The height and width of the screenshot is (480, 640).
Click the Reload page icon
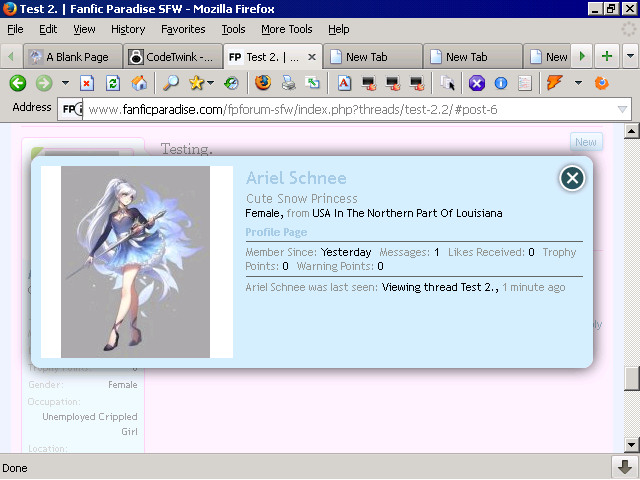point(113,83)
